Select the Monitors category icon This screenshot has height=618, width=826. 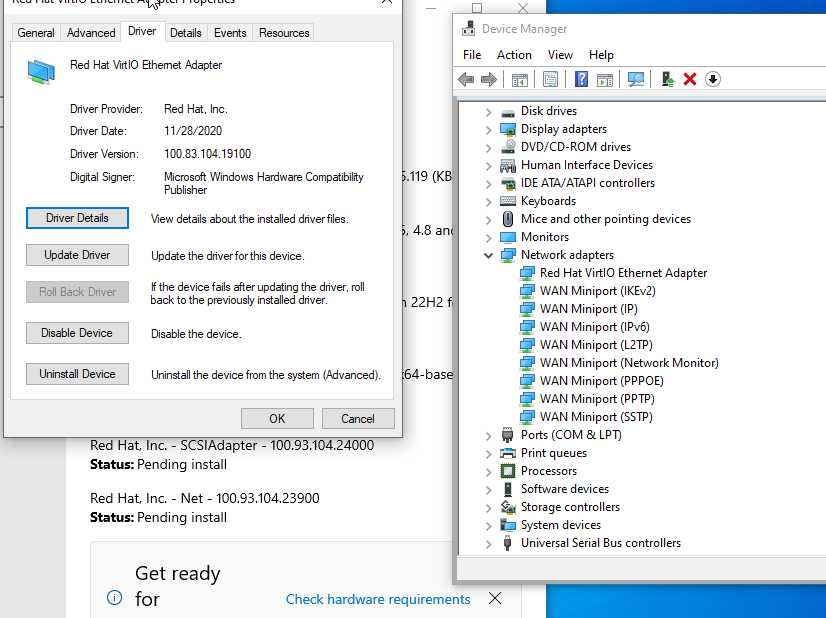coord(508,238)
